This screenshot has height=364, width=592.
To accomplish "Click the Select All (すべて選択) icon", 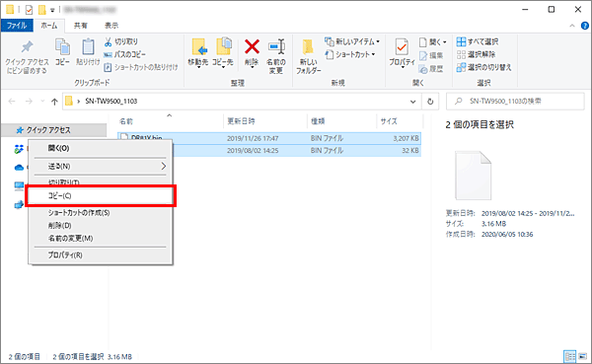I will [x=461, y=41].
